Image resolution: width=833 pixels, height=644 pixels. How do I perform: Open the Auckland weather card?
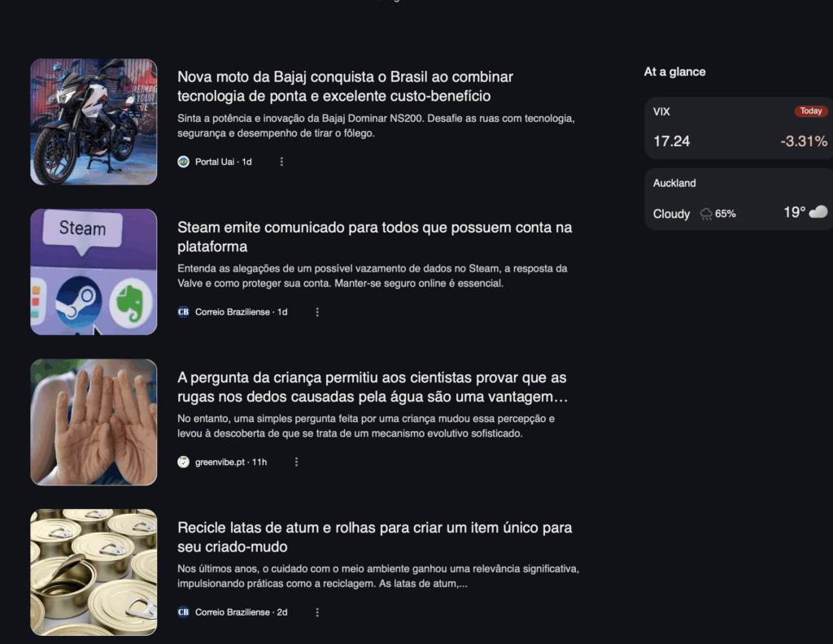[x=739, y=199]
